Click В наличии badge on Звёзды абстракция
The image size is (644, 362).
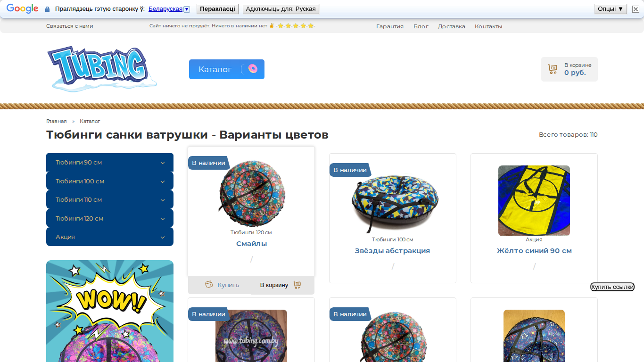click(350, 170)
